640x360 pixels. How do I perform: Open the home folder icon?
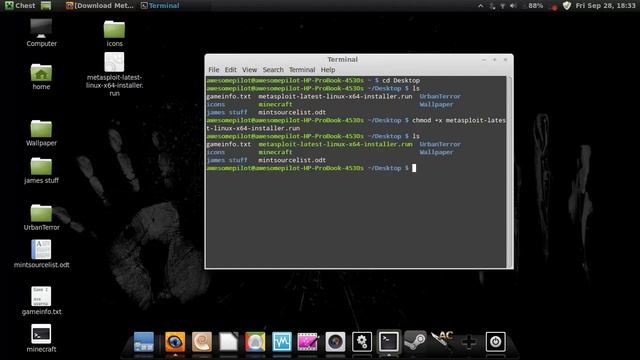coord(41,77)
